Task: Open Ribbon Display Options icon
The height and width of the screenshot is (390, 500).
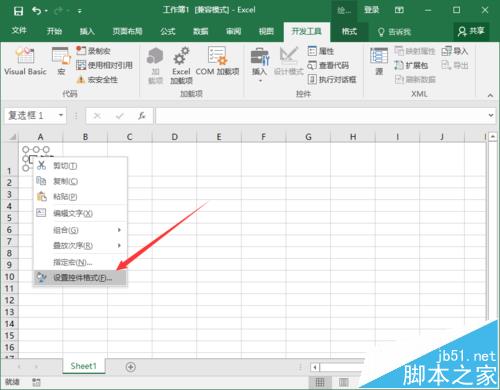Action: click(x=399, y=10)
